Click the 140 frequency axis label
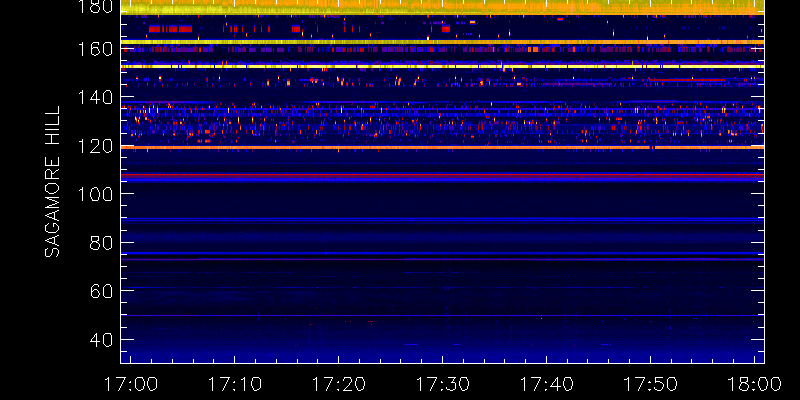Viewport: 800px width, 400px height. pyautogui.click(x=94, y=97)
